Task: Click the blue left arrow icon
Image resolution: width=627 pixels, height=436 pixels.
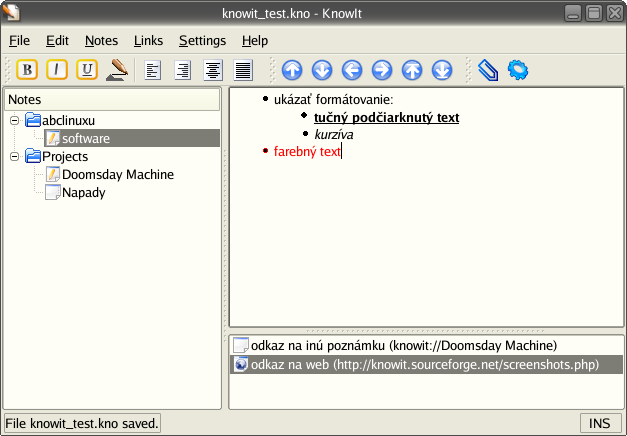Action: click(x=352, y=70)
